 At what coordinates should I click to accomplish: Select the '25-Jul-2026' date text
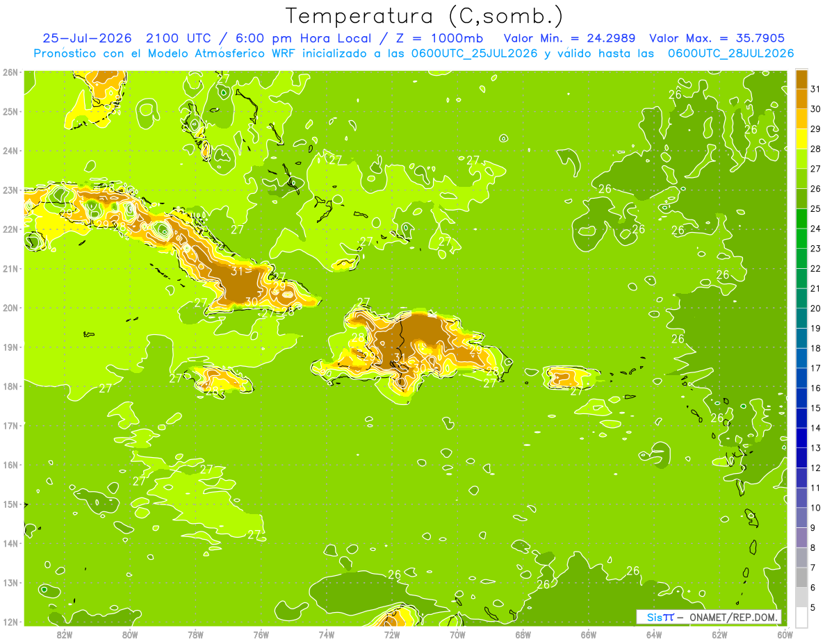(88, 38)
